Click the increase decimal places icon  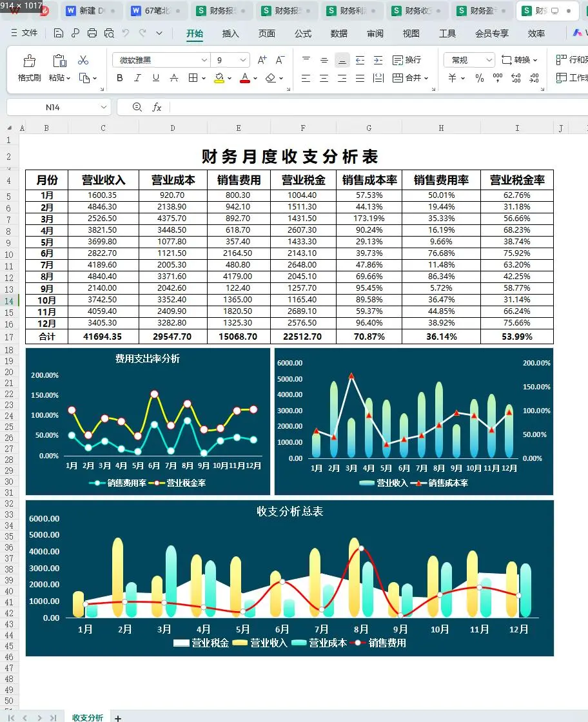pyautogui.click(x=516, y=78)
